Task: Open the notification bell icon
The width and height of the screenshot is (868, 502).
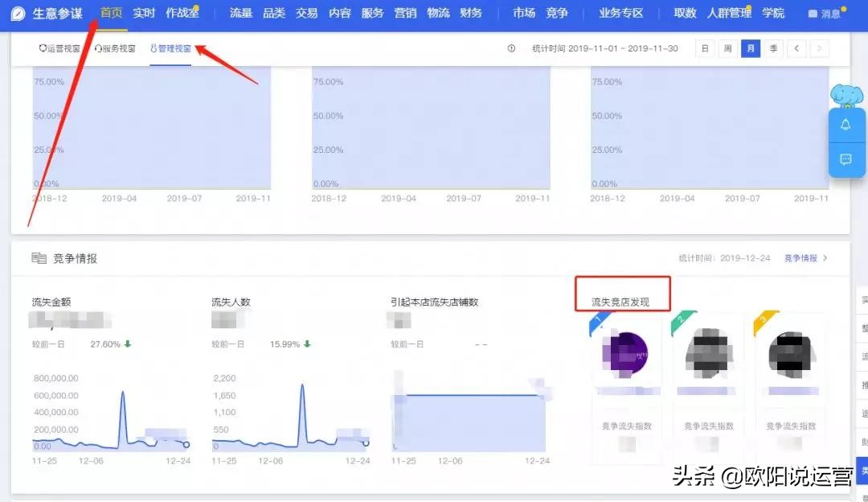Action: pyautogui.click(x=845, y=125)
